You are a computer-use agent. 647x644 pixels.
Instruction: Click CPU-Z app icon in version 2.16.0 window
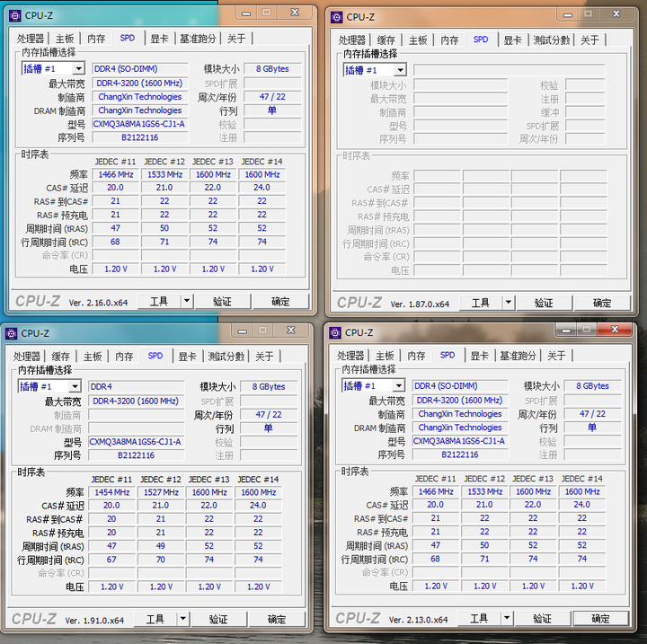tap(15, 15)
